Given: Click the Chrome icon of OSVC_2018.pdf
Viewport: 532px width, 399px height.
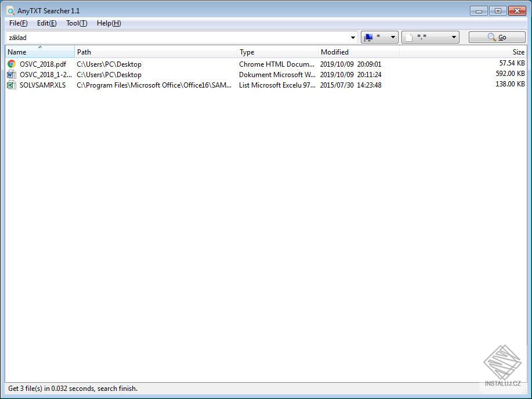Looking at the screenshot, I should coord(12,64).
